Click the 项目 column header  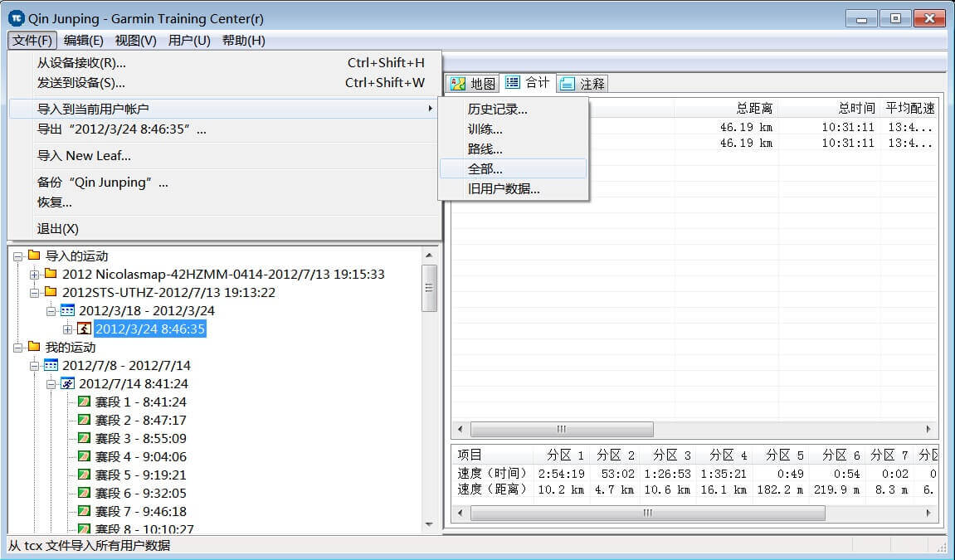click(493, 455)
